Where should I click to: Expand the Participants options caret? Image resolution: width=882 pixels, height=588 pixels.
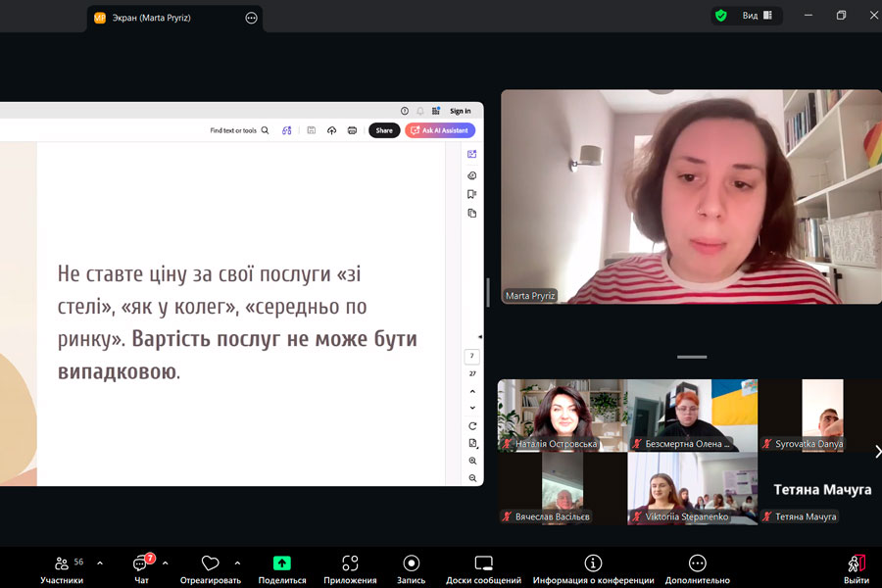100,563
